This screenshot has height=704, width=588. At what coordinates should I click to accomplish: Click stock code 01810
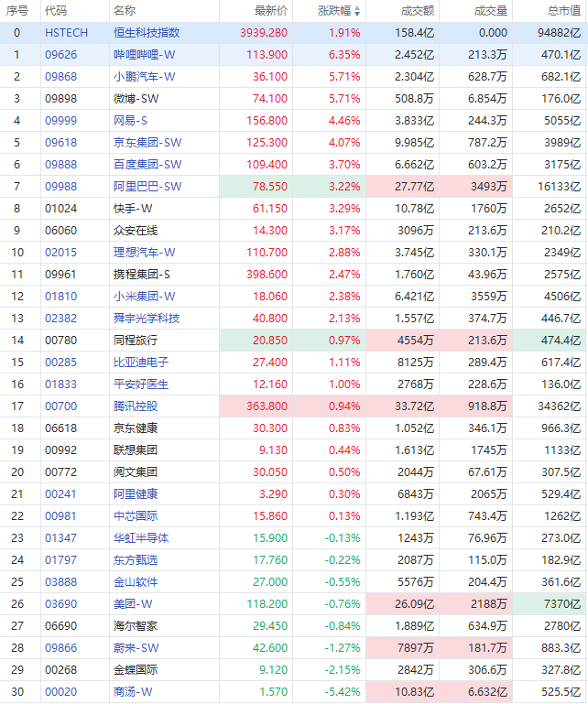point(61,297)
